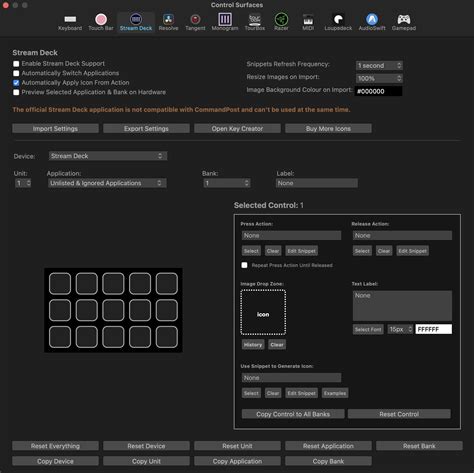This screenshot has width=474, height=473.
Task: Click Edit Snippet under Release Action
Action: (413, 251)
